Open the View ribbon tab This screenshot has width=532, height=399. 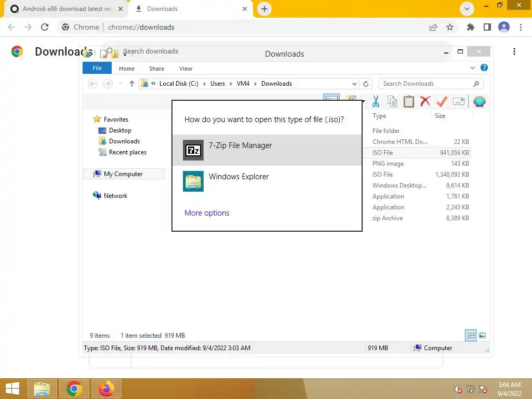pos(185,69)
